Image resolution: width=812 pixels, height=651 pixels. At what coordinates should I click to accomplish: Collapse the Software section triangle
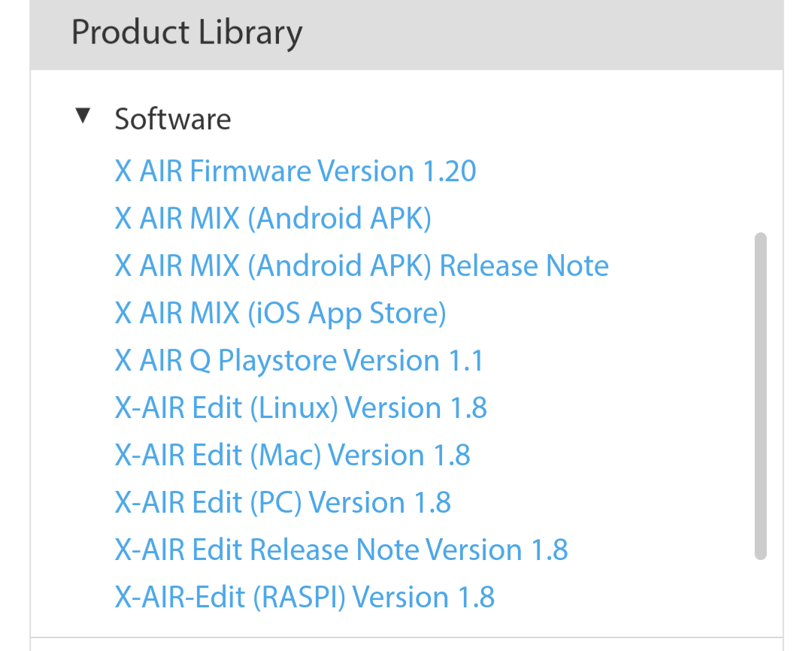(83, 117)
